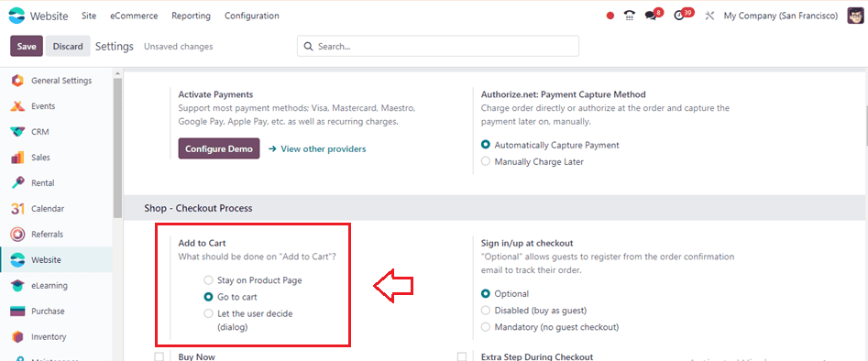Click the General Settings hexagon icon
The height and width of the screenshot is (361, 868).
click(x=17, y=81)
